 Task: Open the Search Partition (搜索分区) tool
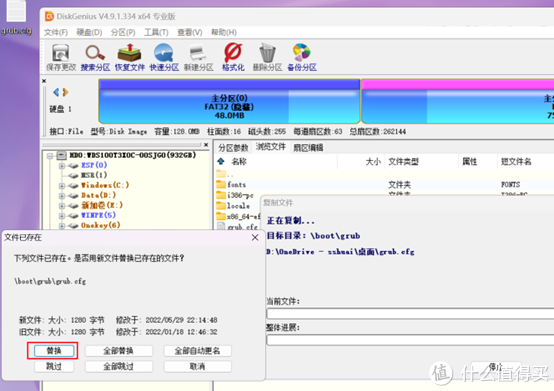click(95, 57)
